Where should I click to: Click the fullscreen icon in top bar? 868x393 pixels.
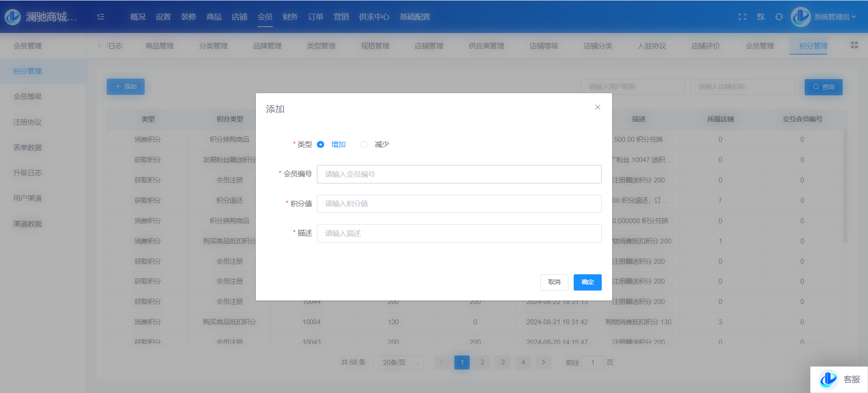point(742,17)
